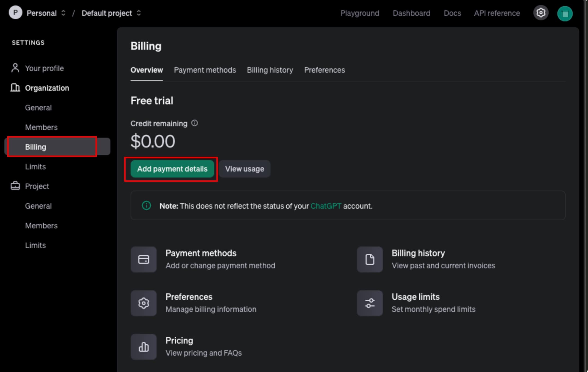
Task: Click the Usage limits sliders icon
Action: coord(370,303)
